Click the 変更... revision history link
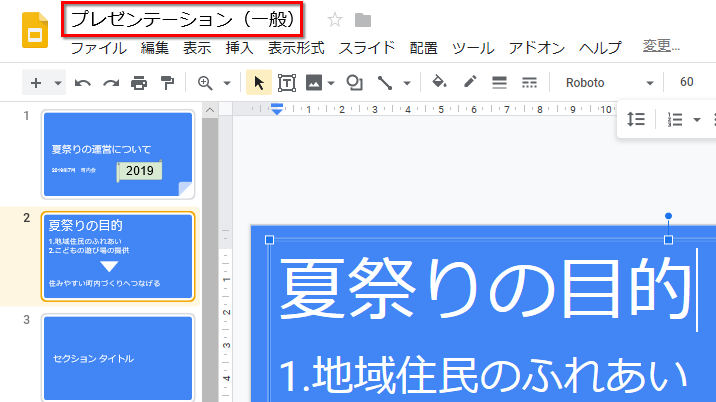This screenshot has height=402, width=716. (661, 46)
